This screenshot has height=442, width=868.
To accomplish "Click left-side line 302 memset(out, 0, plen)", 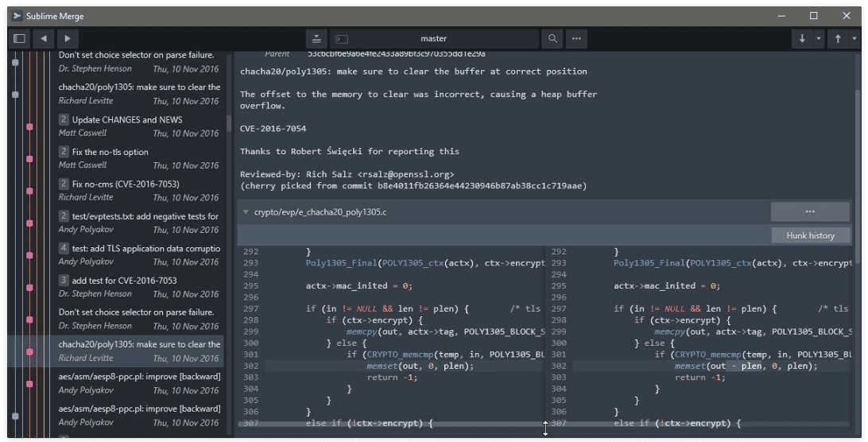I will pyautogui.click(x=420, y=366).
